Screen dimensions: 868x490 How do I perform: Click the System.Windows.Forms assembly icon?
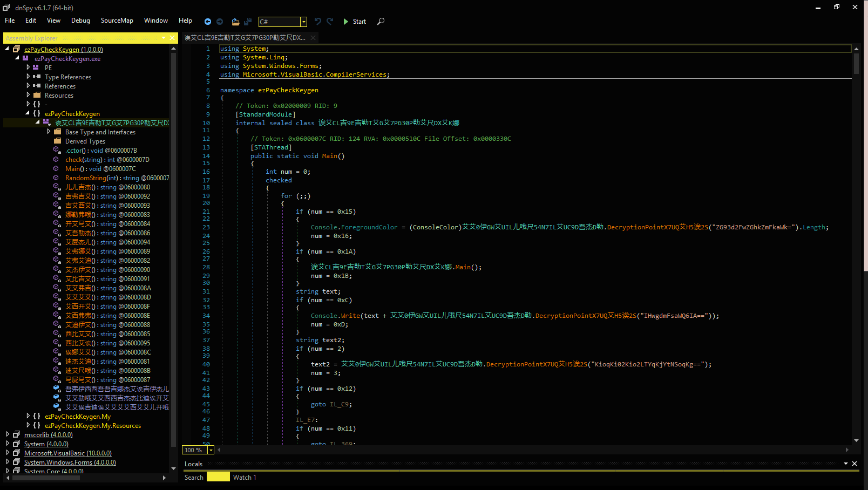[17, 462]
